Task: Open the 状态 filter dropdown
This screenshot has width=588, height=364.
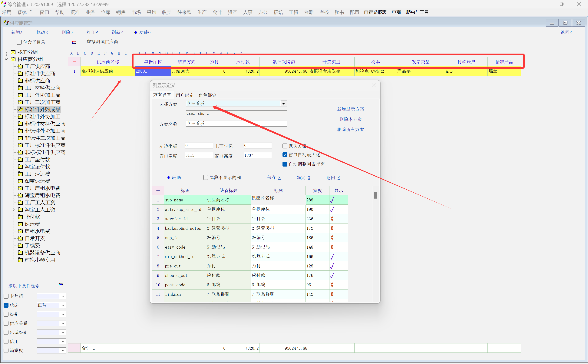Action: coord(63,305)
